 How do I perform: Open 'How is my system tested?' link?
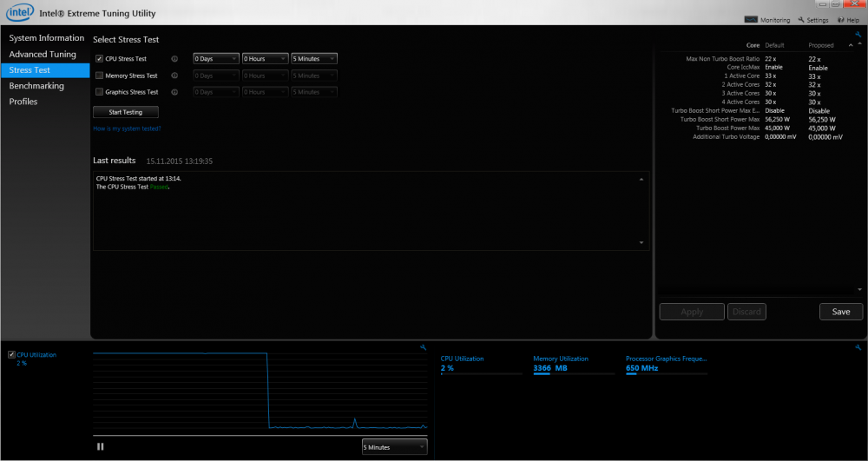[x=127, y=128]
